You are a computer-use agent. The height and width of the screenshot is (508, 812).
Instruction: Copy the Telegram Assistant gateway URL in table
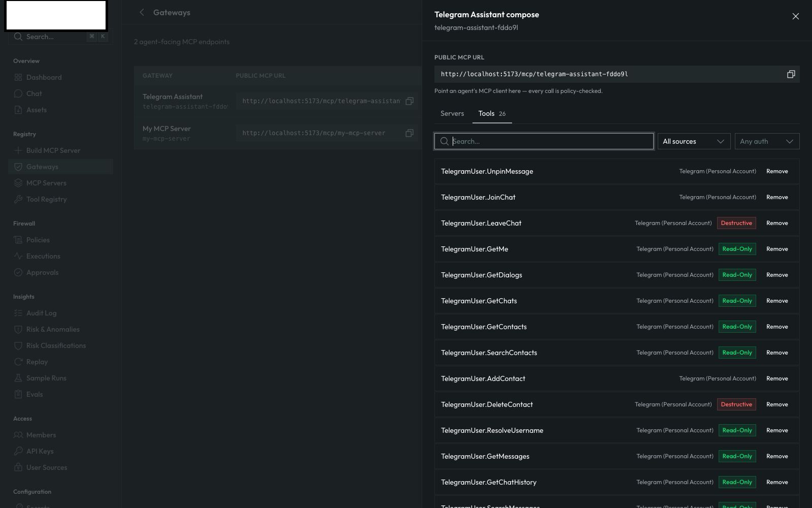[x=410, y=101]
